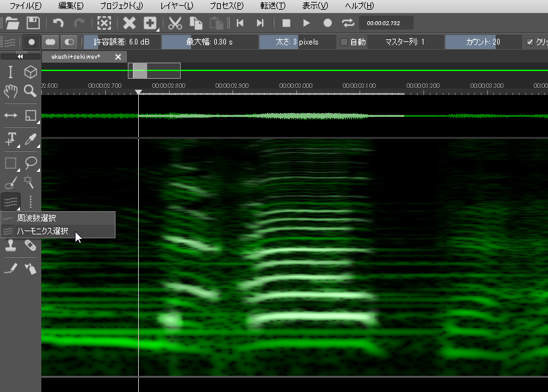Stop playback
This screenshot has height=392, width=548.
pyautogui.click(x=286, y=23)
